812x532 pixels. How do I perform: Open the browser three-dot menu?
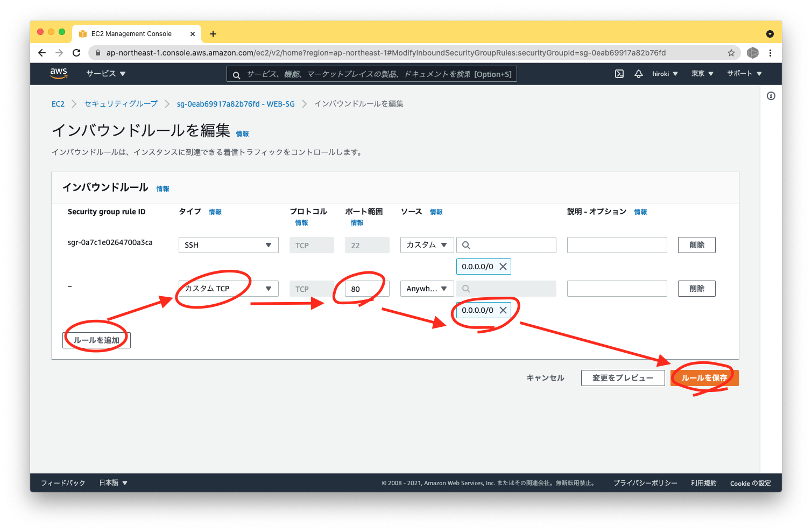coord(770,53)
